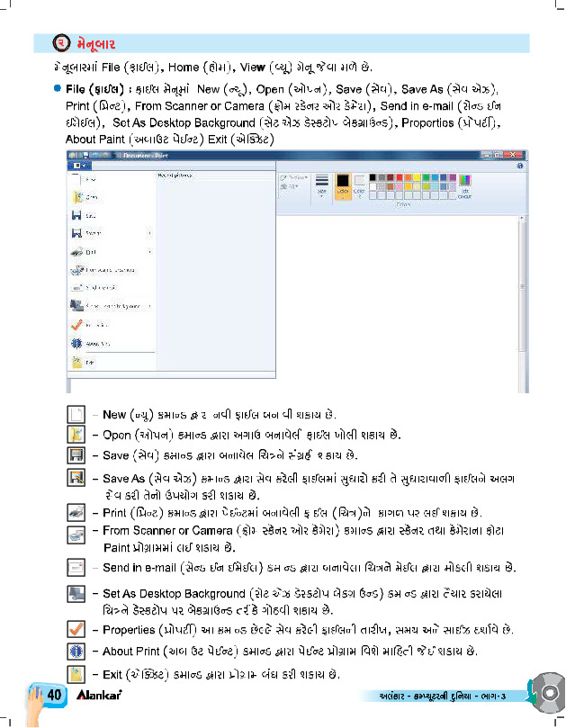
Task: Click the blue help icon in Paint's ribbon
Action: click(519, 166)
